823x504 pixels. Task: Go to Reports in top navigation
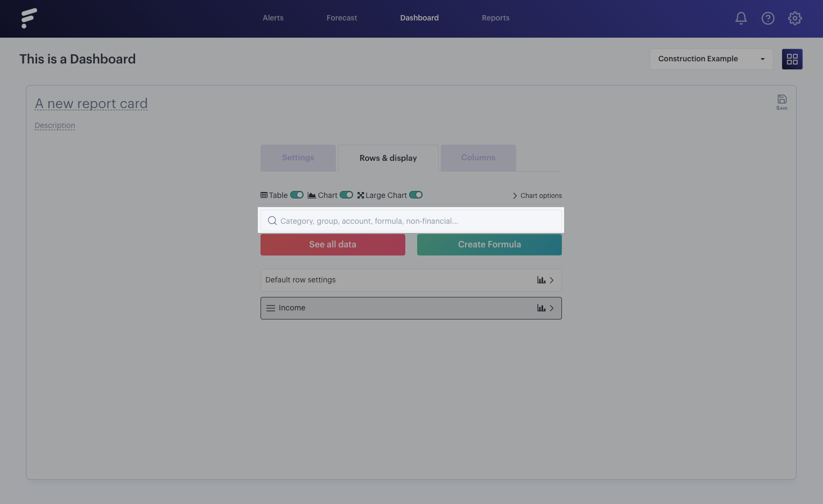496,18
